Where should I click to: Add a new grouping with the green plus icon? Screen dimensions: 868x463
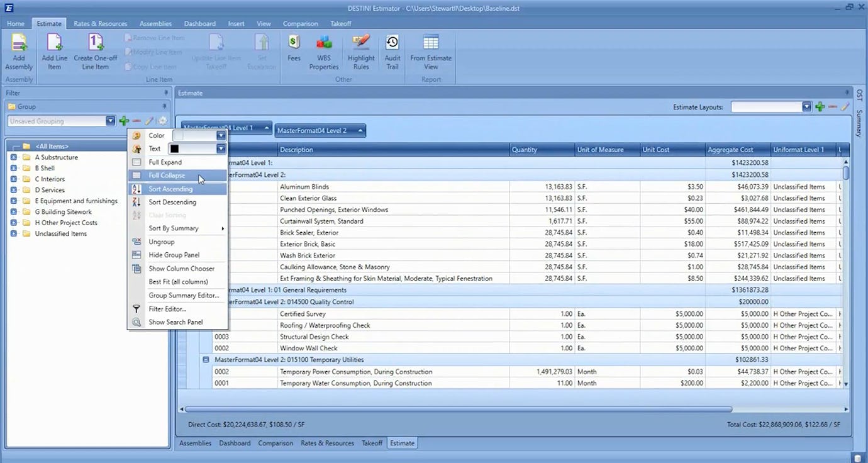pos(124,121)
